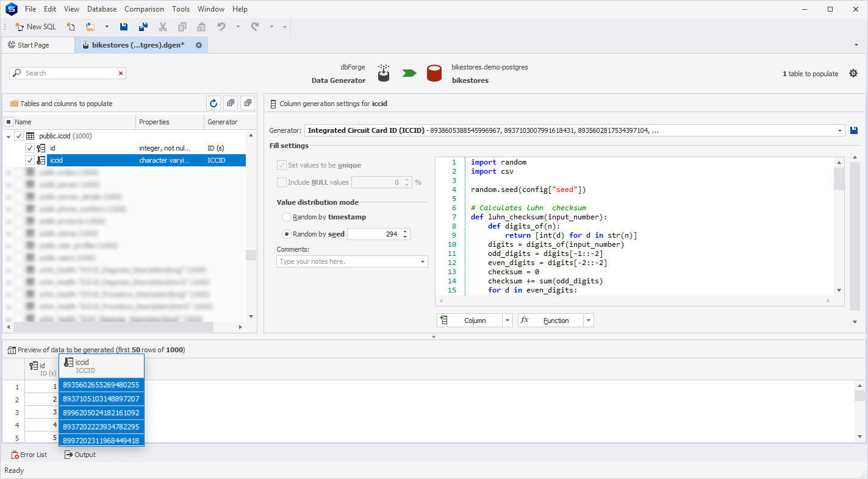Screen dimensions: 868x479
Task: Uncheck the iccid column checkbox
Action: (x=30, y=160)
